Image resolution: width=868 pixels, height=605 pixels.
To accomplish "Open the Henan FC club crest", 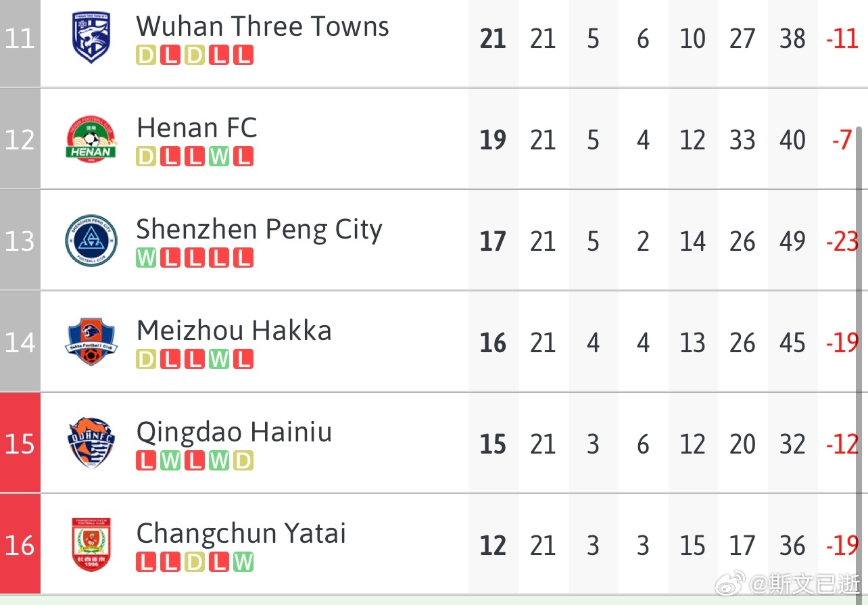I will click(x=91, y=139).
